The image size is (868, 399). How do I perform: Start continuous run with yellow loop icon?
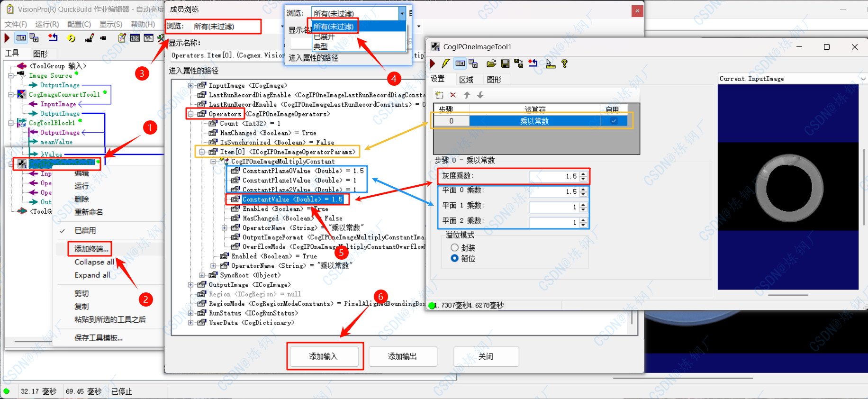[x=72, y=38]
